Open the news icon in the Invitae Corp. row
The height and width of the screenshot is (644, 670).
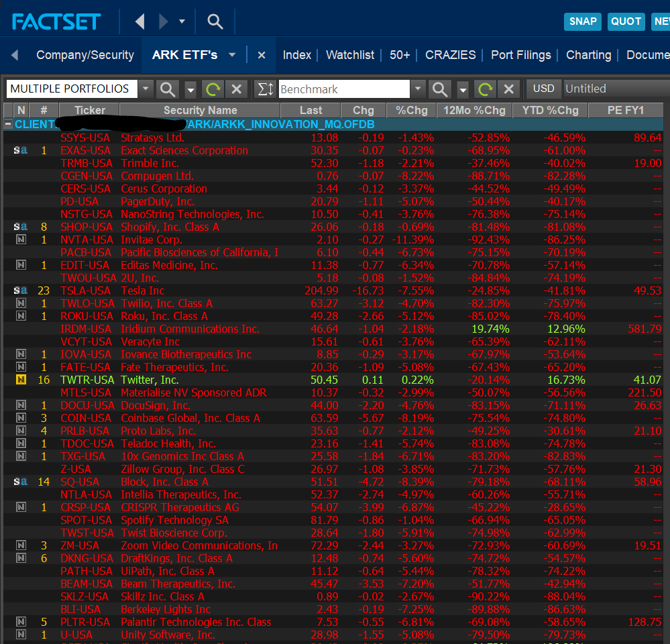pyautogui.click(x=21, y=239)
